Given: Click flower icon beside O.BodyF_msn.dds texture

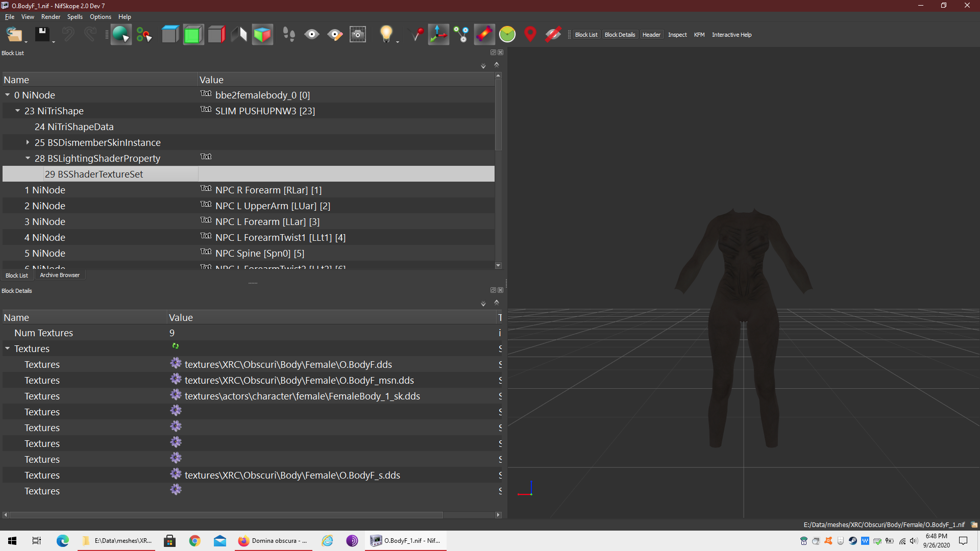Looking at the screenshot, I should 176,379.
